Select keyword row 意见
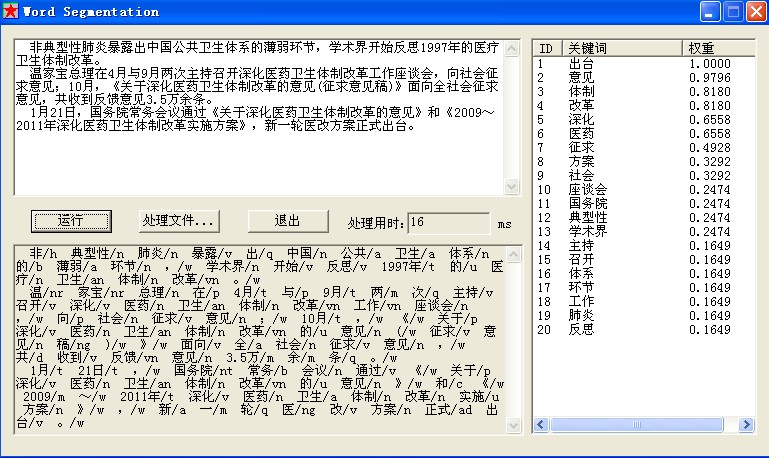The height and width of the screenshot is (458, 769). click(644, 77)
